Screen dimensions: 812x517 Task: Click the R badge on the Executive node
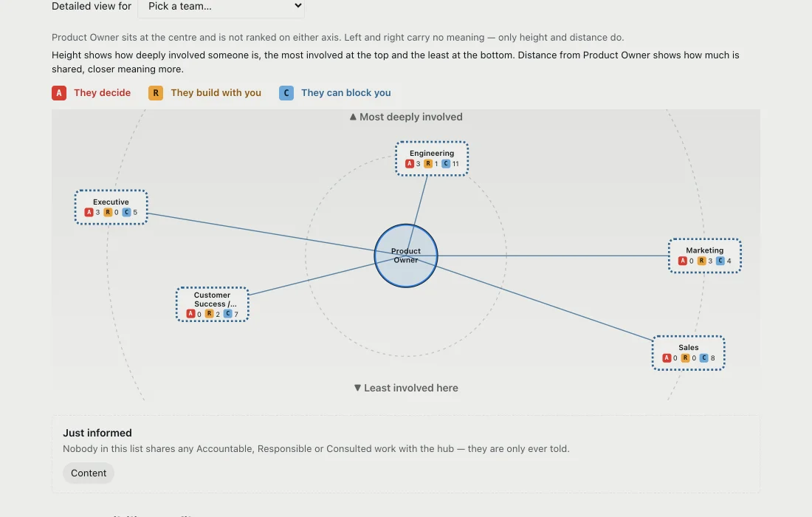point(108,213)
